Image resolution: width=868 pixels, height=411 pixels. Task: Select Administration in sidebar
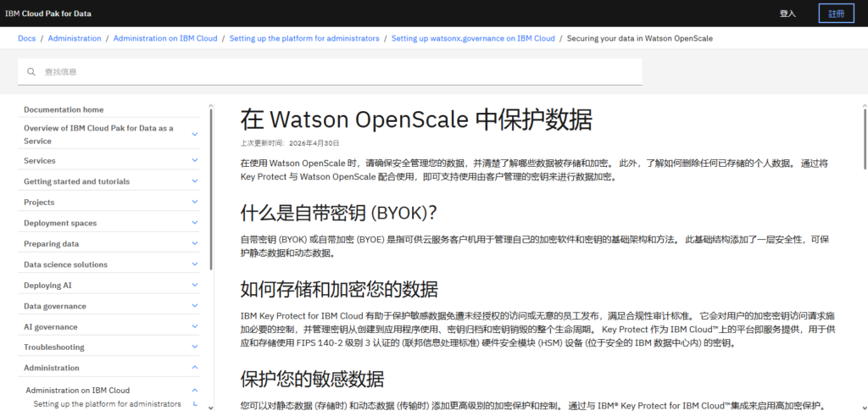click(52, 367)
